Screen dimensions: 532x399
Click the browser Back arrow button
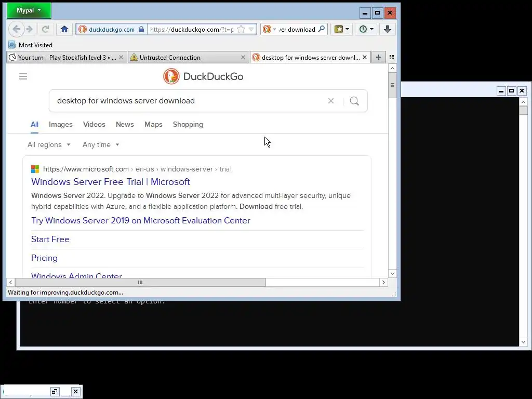click(16, 29)
